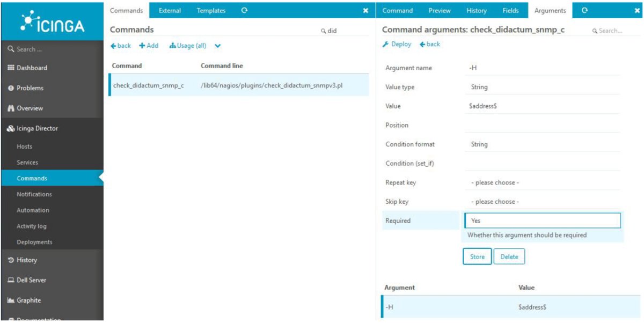Open the Preview tab
Viewport: 644px width, 323px height.
440,11
